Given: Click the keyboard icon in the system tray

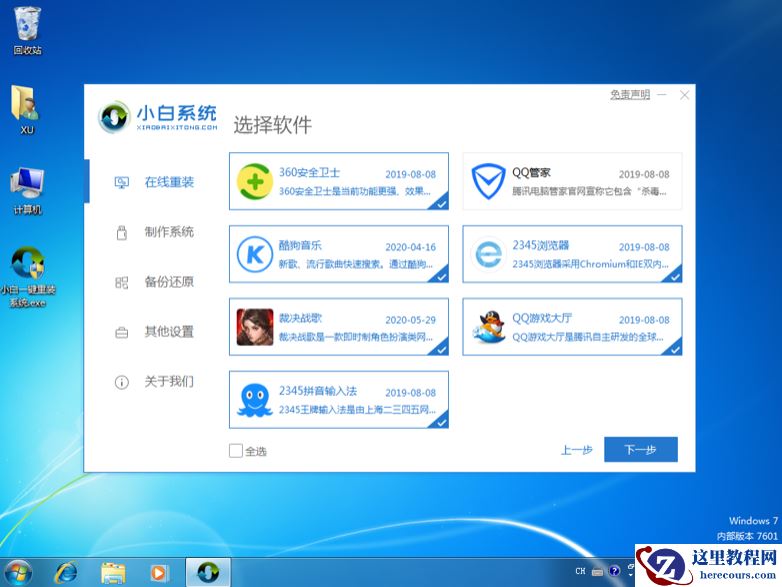Looking at the screenshot, I should (597, 572).
